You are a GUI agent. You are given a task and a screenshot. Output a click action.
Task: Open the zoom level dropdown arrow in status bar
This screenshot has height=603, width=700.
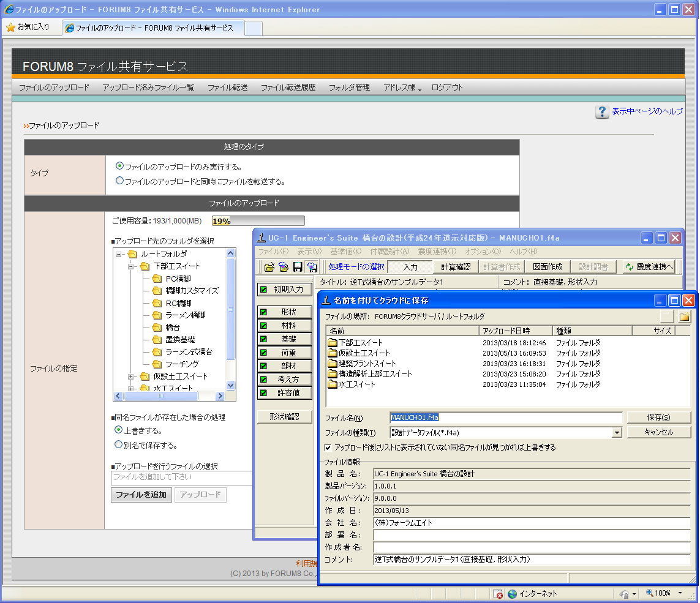pos(680,593)
